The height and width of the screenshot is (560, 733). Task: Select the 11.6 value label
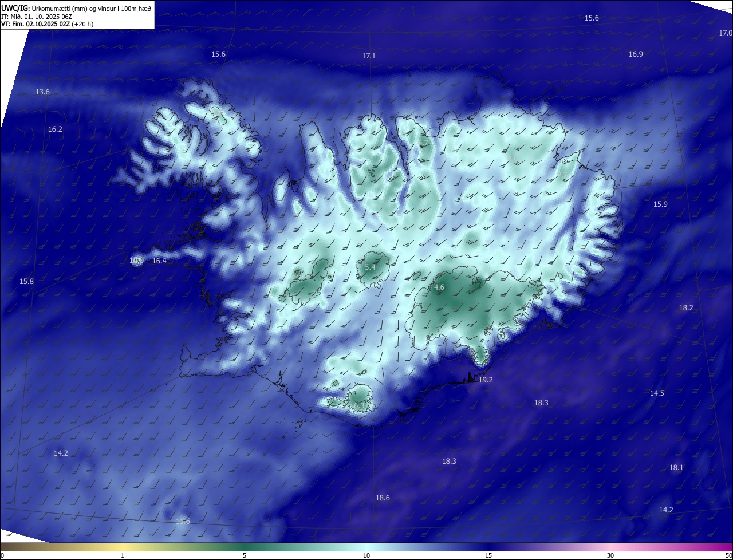point(183,521)
